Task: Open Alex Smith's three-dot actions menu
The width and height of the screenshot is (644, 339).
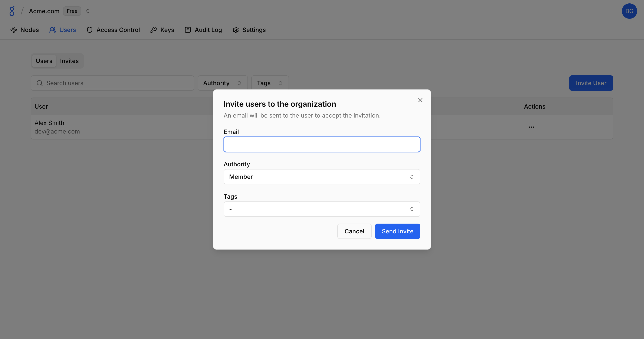Action: 531,127
